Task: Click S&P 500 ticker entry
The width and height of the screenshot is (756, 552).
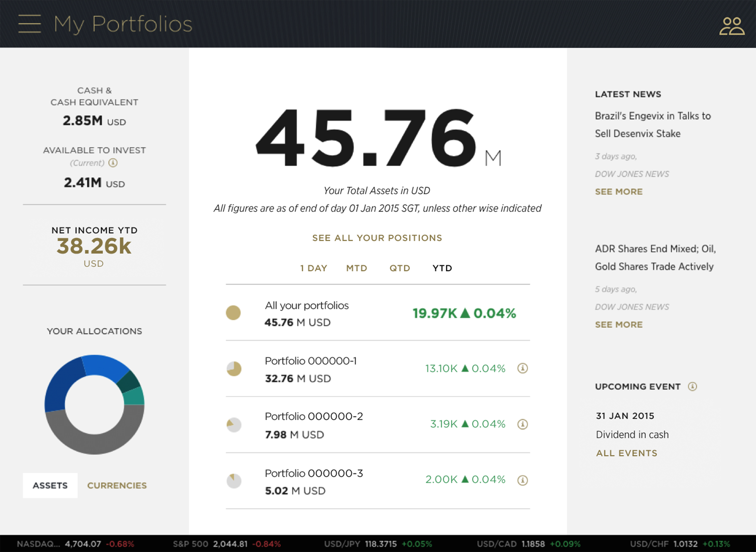Action: [227, 544]
